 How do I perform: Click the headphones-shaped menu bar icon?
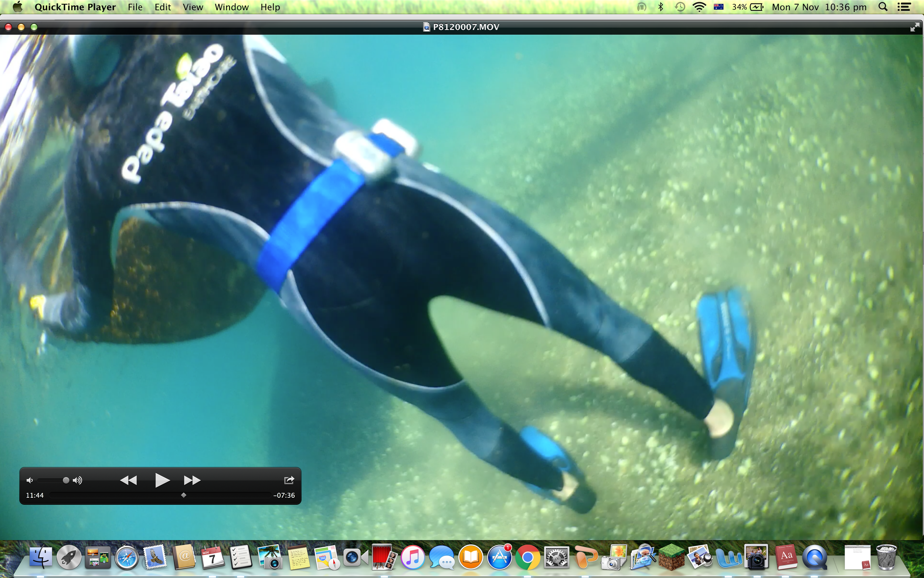(x=641, y=7)
